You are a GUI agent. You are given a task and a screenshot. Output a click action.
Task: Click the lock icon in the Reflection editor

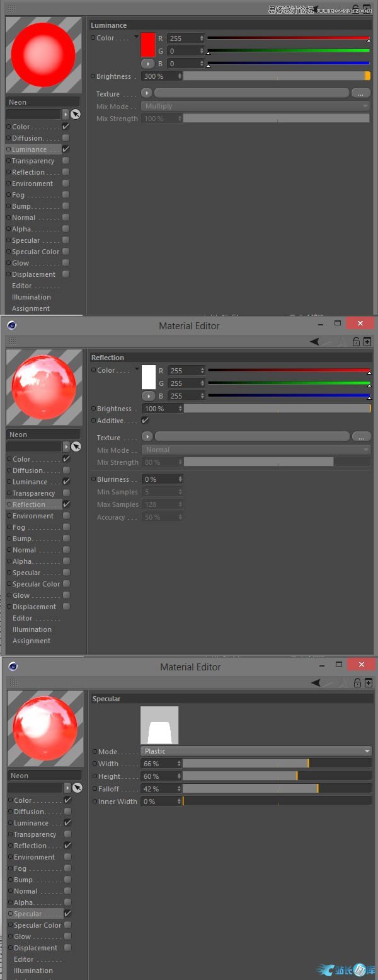(356, 341)
